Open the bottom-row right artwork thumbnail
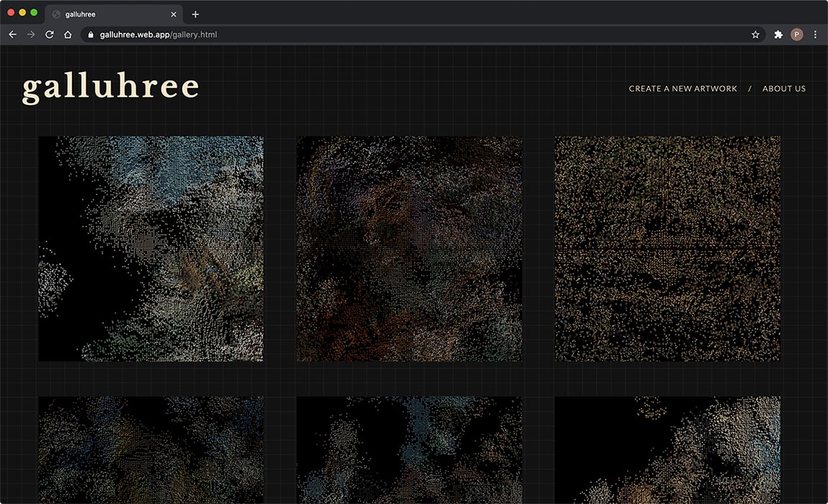Screen dimensions: 828x504 pyautogui.click(x=667, y=450)
